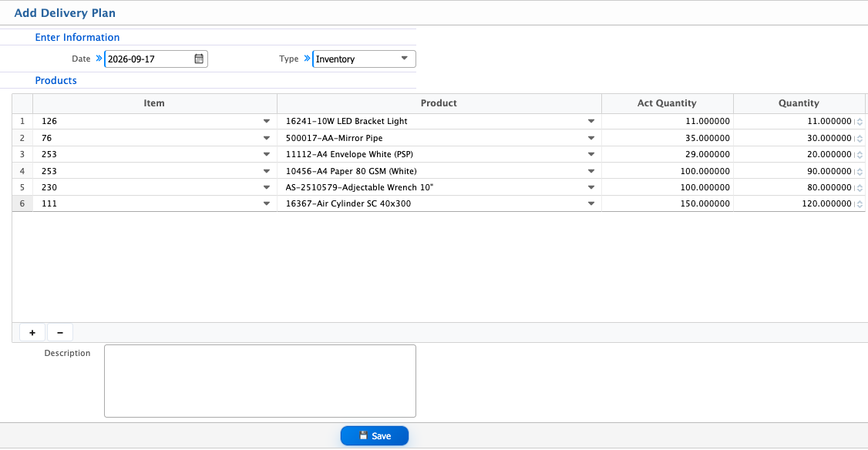The height and width of the screenshot is (450, 868).
Task: Open Product dropdown for Mirror Pipe
Action: 590,138
